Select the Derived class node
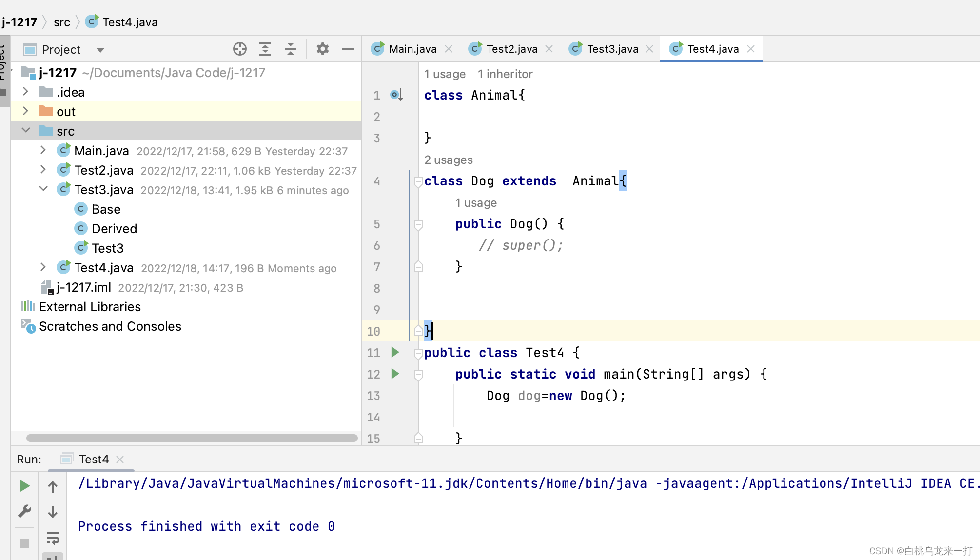Image resolution: width=980 pixels, height=560 pixels. 106,229
